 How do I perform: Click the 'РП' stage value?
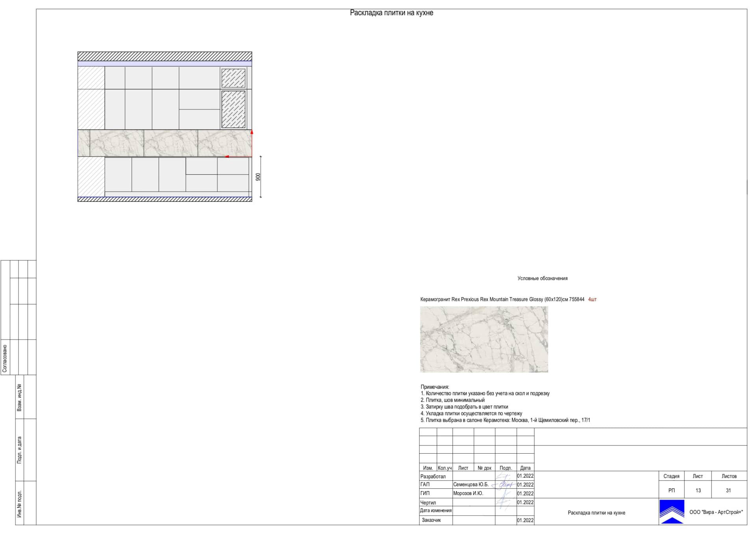tap(671, 491)
